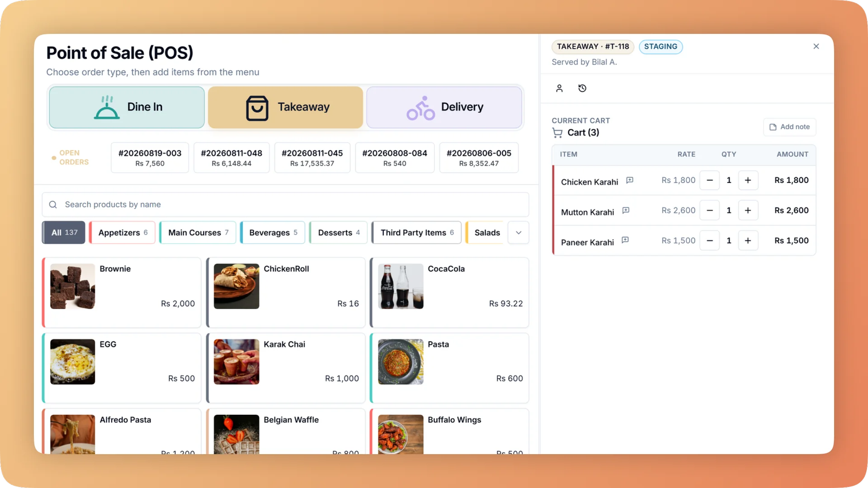Decrease Mutton Karahi quantity

(709, 211)
